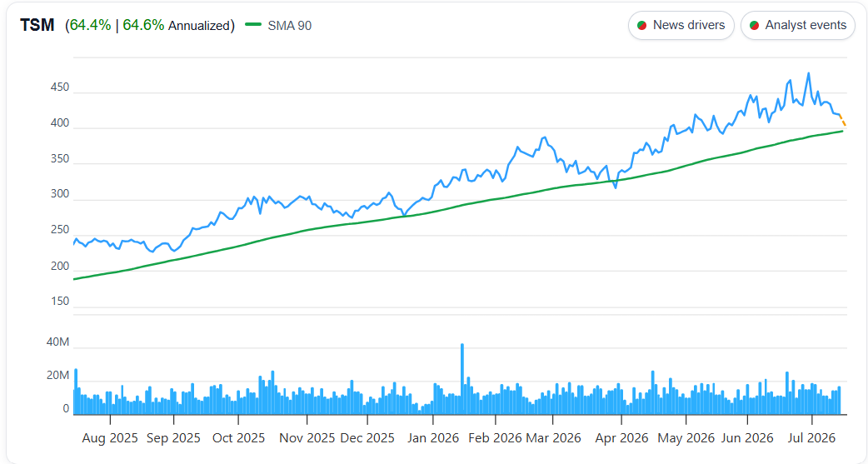Click the Dec 2025 axis label
The image size is (868, 464).
click(x=367, y=438)
